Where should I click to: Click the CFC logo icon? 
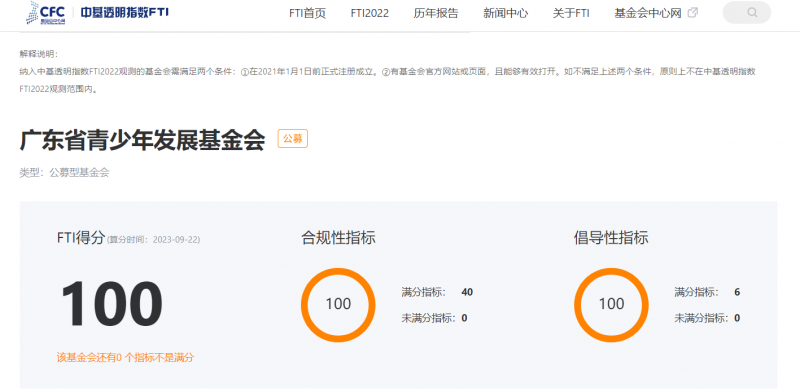pos(45,13)
